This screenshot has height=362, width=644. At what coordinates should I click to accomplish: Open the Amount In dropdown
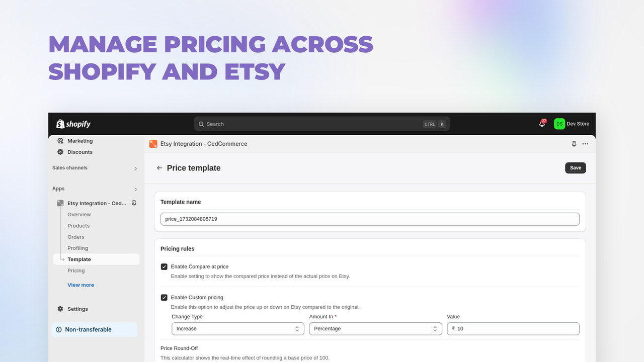pyautogui.click(x=375, y=328)
